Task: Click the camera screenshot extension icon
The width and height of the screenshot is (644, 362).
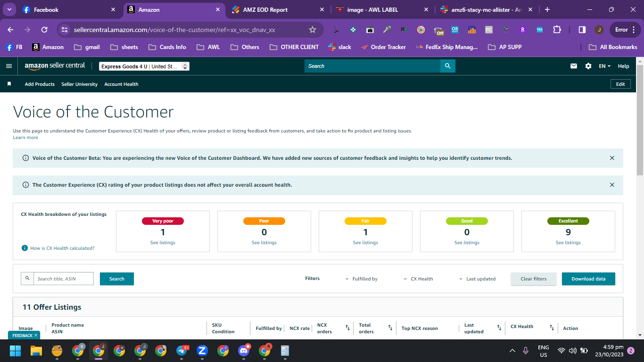Action: tap(370, 30)
